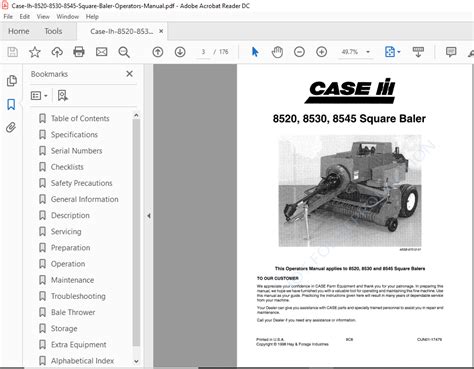Go to Specifications bookmark
Image resolution: width=474 pixels, height=369 pixels.
click(x=74, y=135)
